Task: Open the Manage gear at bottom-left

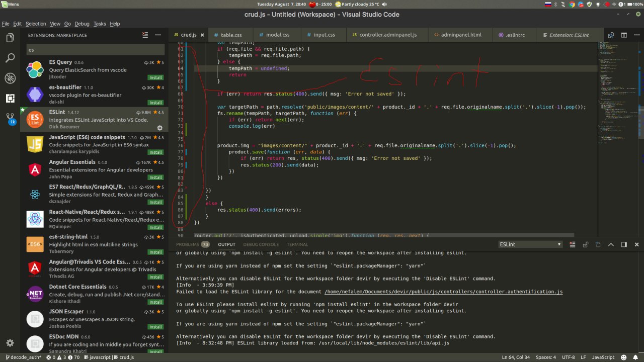Action: click(x=10, y=343)
